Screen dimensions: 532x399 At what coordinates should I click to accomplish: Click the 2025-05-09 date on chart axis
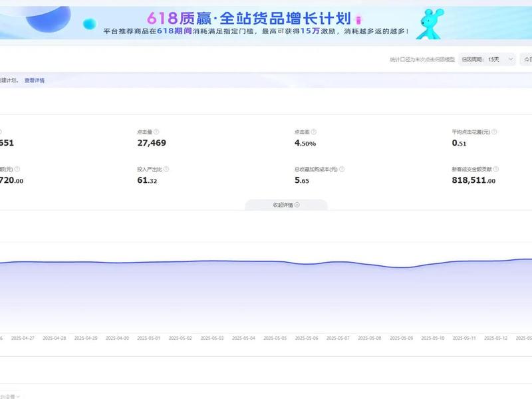pos(402,338)
